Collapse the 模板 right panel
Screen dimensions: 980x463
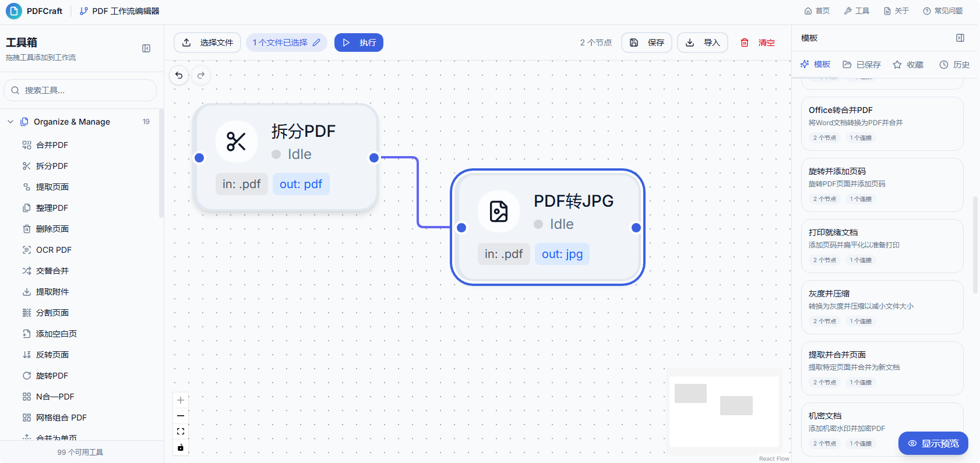(960, 38)
